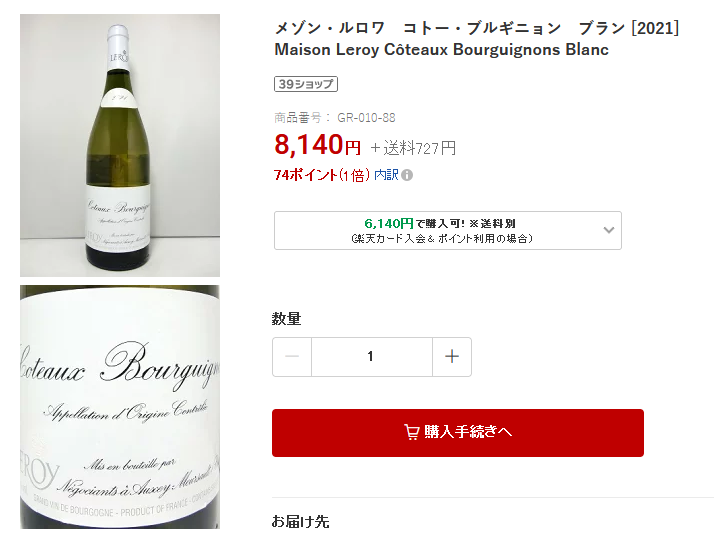
Task: Click the お届け先 heading
Action: point(300,521)
